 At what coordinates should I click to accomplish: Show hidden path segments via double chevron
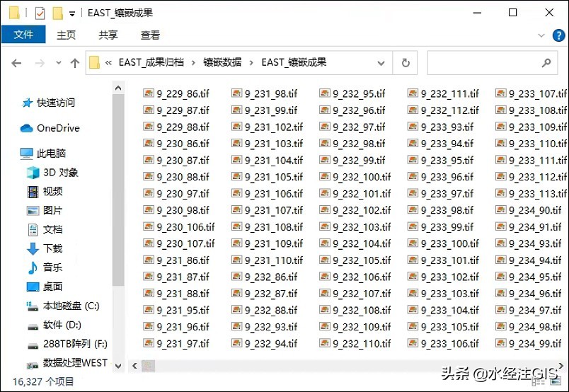108,63
